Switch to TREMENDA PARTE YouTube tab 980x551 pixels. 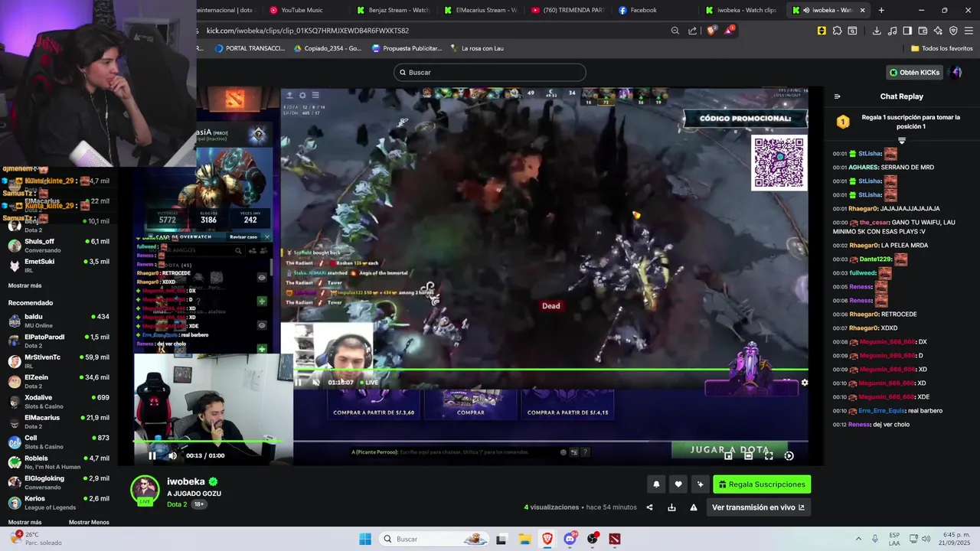568,10
